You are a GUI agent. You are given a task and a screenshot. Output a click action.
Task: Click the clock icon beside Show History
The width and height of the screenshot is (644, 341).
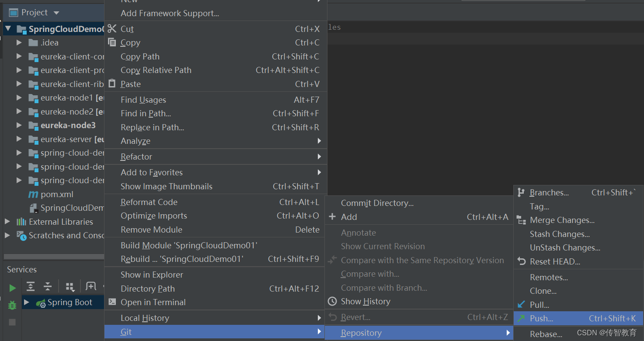(332, 301)
